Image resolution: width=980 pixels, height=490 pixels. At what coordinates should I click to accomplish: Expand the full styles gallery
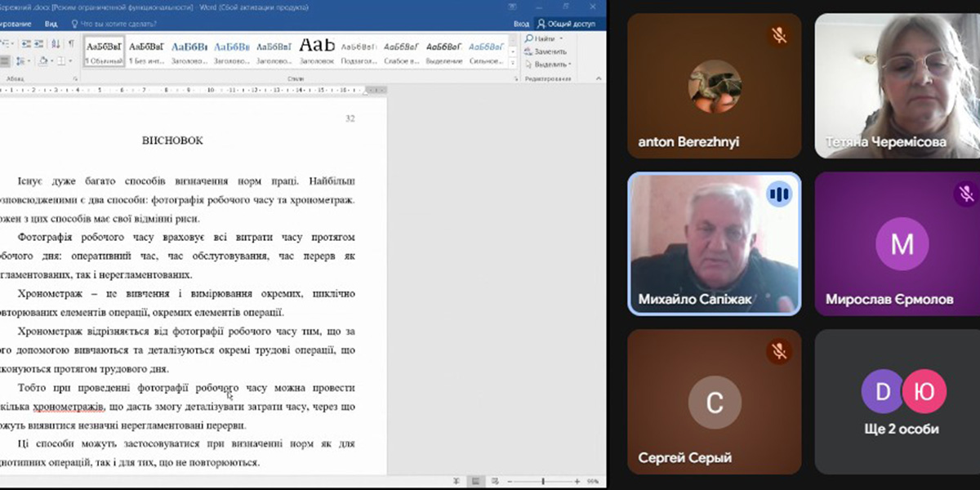click(513, 63)
